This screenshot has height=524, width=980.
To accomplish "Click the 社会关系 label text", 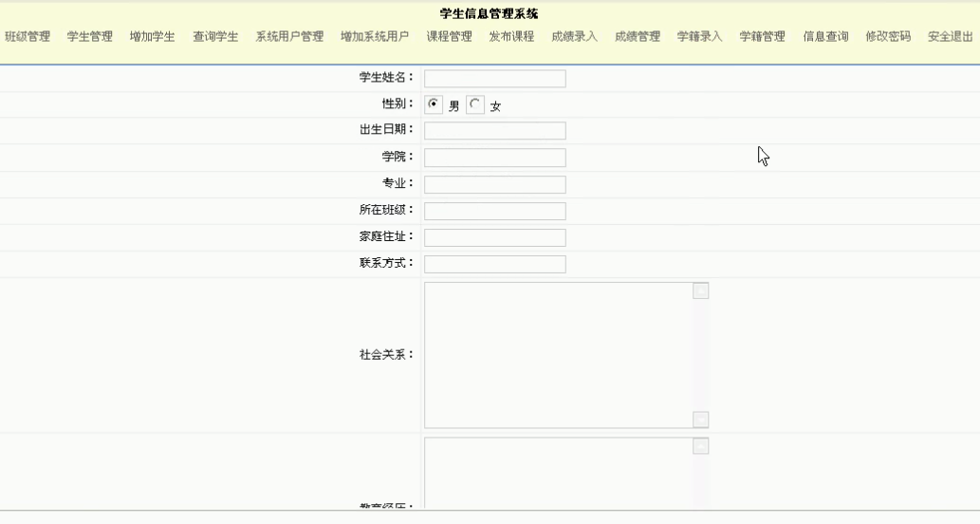I will (386, 354).
